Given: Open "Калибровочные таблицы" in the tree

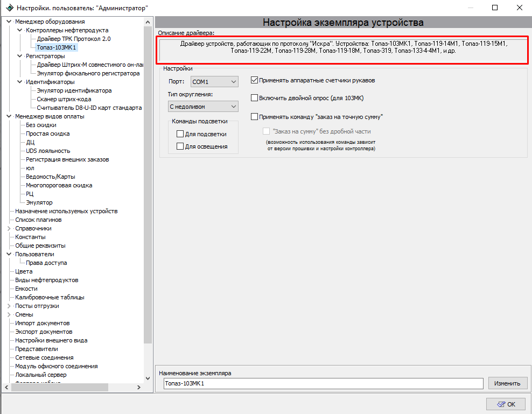Looking at the screenshot, I should coord(50,297).
